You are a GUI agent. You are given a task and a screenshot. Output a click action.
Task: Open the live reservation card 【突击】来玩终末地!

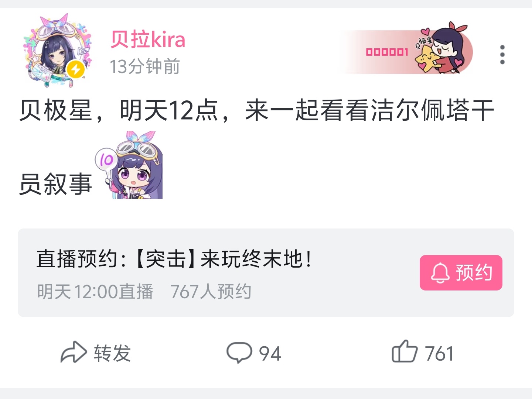[x=266, y=273]
